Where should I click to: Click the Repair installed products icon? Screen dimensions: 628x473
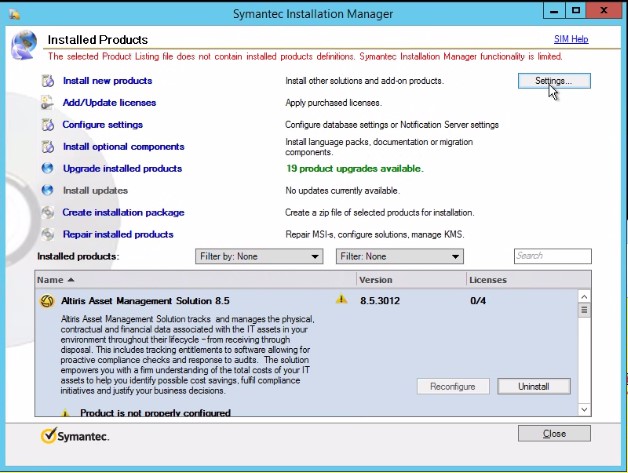tap(48, 234)
